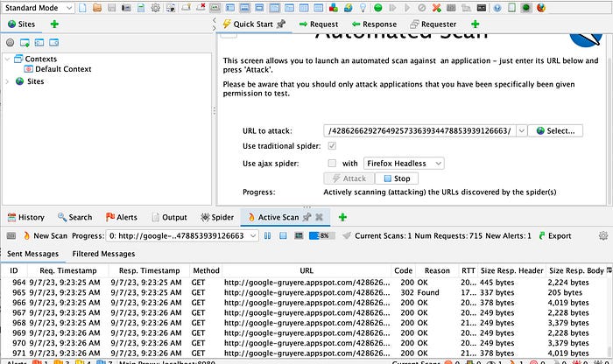
Task: Click the URL to attack input field
Action: point(419,131)
